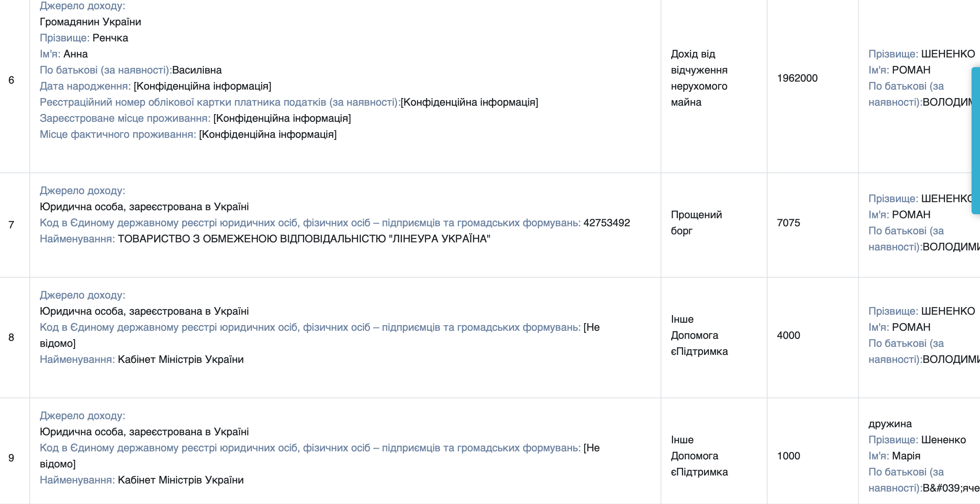This screenshot has height=504, width=980.
Task: Click surname value Ренчка
Action: pos(110,38)
